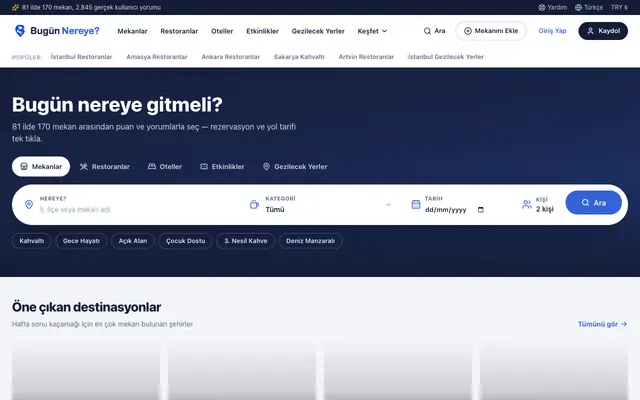Change the 2 kişi guest count
Viewport: 640px width, 400px height.
point(544,209)
